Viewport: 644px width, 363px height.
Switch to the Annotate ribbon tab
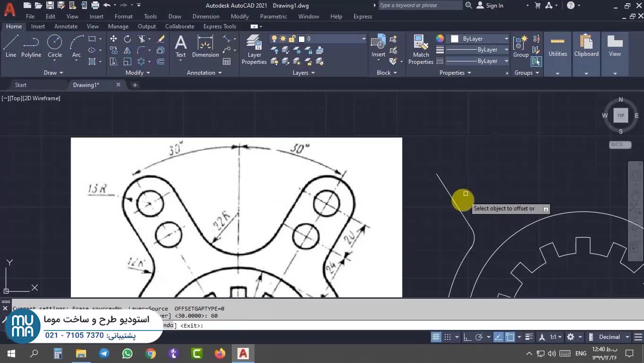[66, 26]
